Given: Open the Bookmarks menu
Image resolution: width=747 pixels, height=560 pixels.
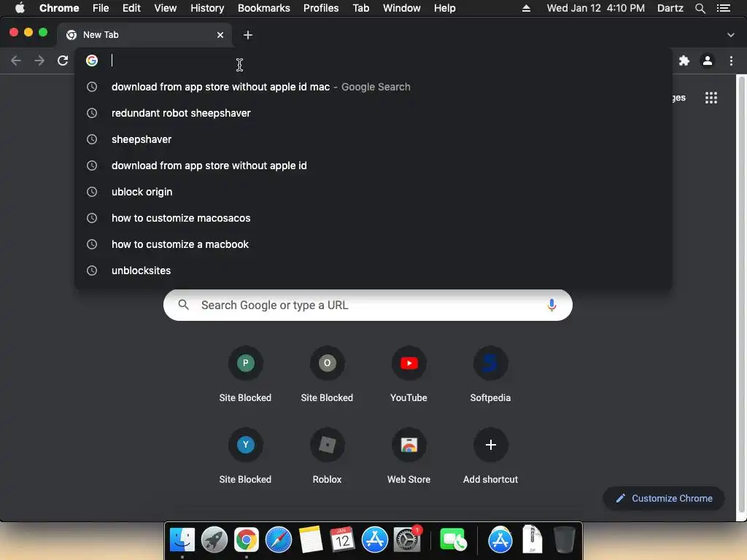Looking at the screenshot, I should click(x=264, y=8).
